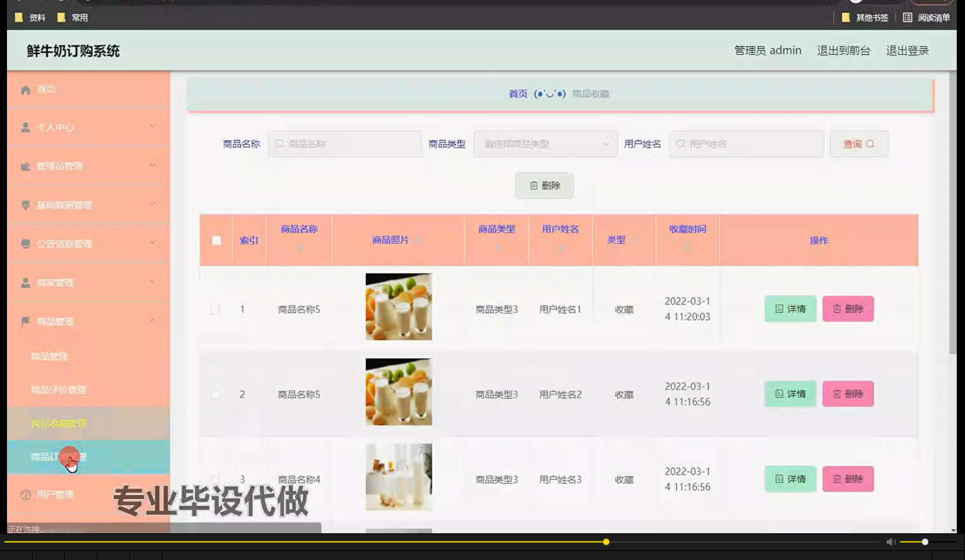Check the checkbox for 商品名称5 row one
This screenshot has height=560, width=965.
click(x=215, y=309)
